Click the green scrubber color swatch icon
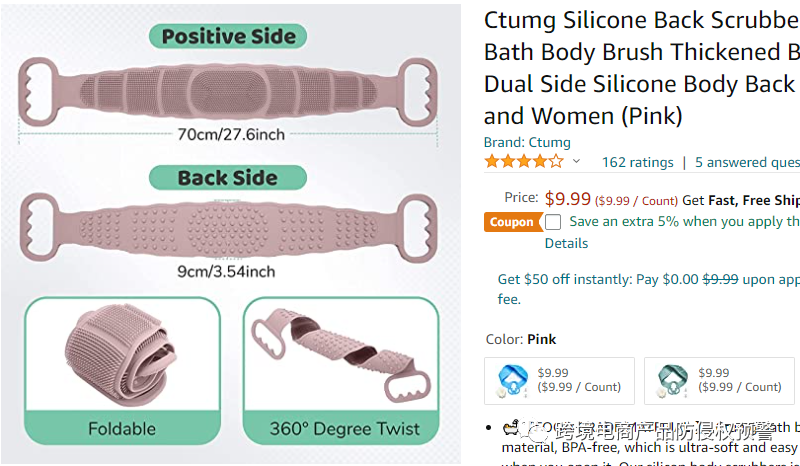 (x=674, y=380)
